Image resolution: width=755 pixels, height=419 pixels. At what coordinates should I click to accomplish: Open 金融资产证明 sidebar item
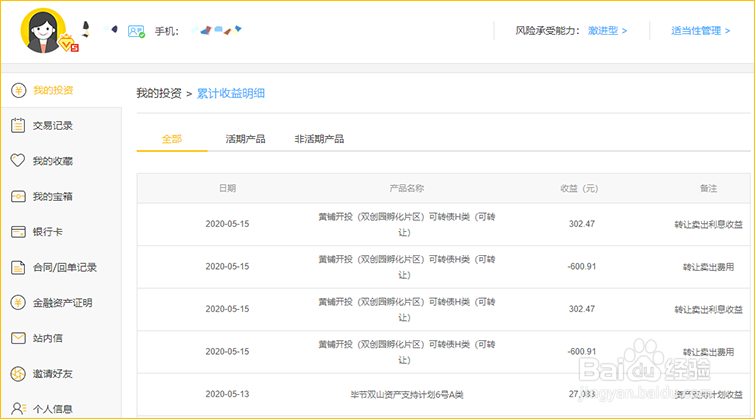(x=61, y=302)
